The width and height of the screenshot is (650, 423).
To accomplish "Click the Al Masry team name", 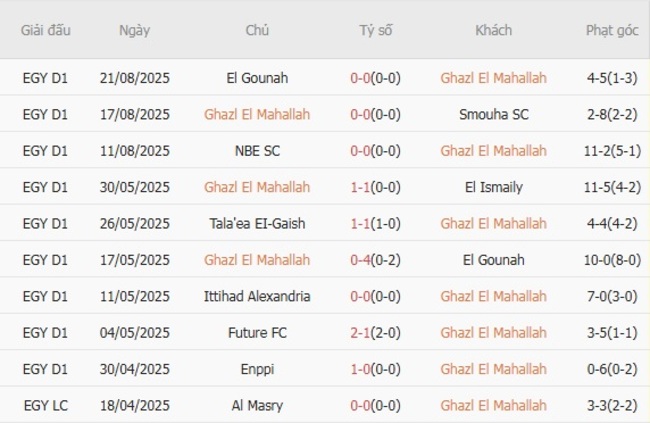I will (257, 405).
